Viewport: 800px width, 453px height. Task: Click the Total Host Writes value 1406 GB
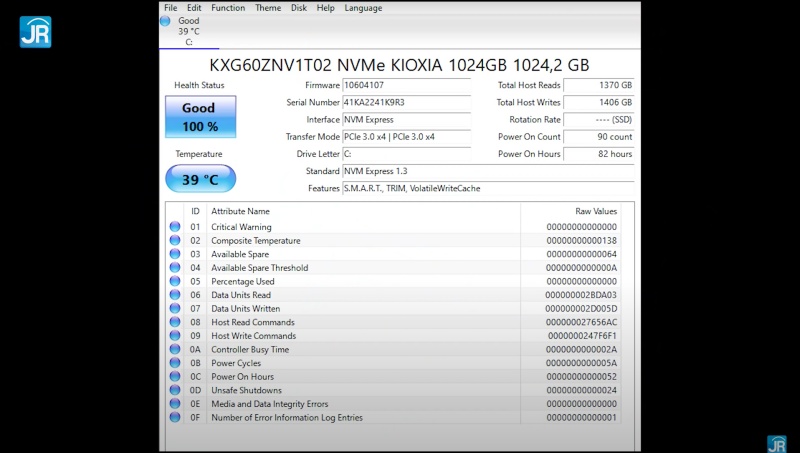click(599, 103)
